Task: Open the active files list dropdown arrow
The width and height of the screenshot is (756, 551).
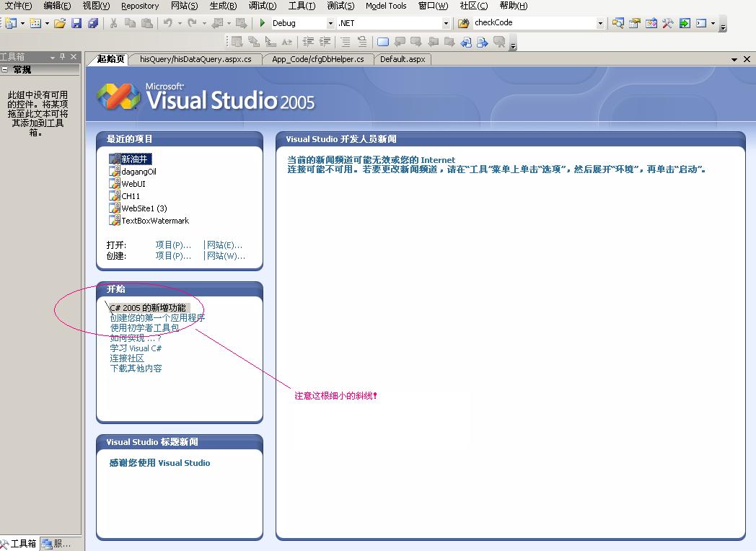Action: coord(734,59)
